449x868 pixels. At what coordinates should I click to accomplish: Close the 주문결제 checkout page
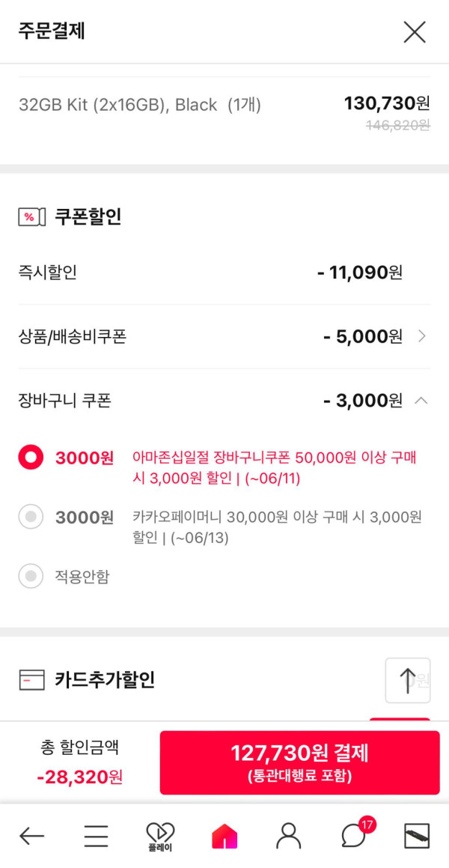click(x=414, y=32)
